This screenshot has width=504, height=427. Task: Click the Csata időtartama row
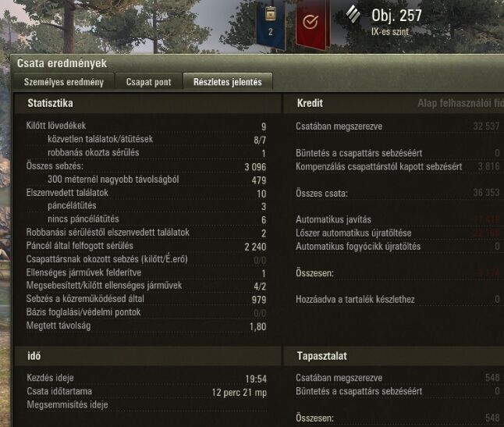(x=147, y=392)
